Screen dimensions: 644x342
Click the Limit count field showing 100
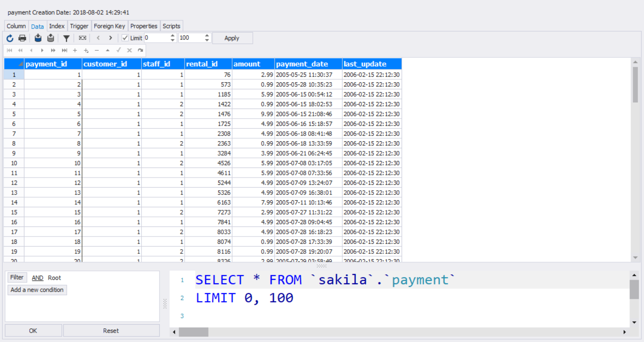(x=191, y=38)
